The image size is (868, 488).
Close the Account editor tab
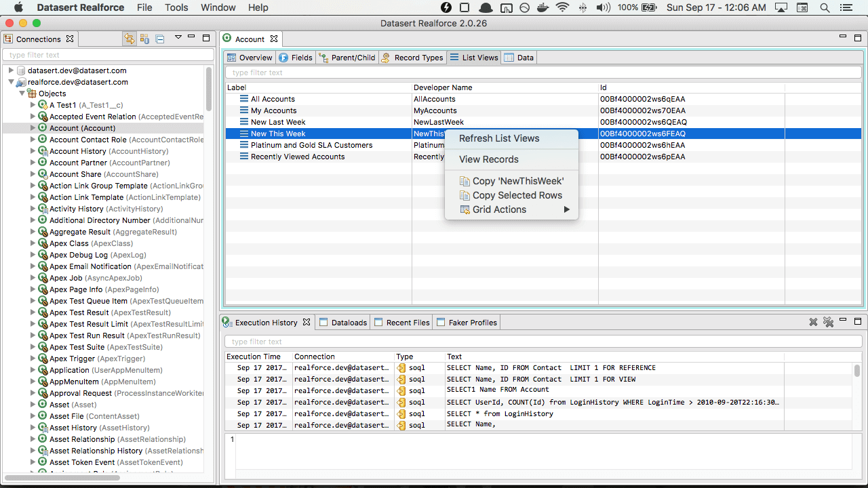(x=273, y=39)
